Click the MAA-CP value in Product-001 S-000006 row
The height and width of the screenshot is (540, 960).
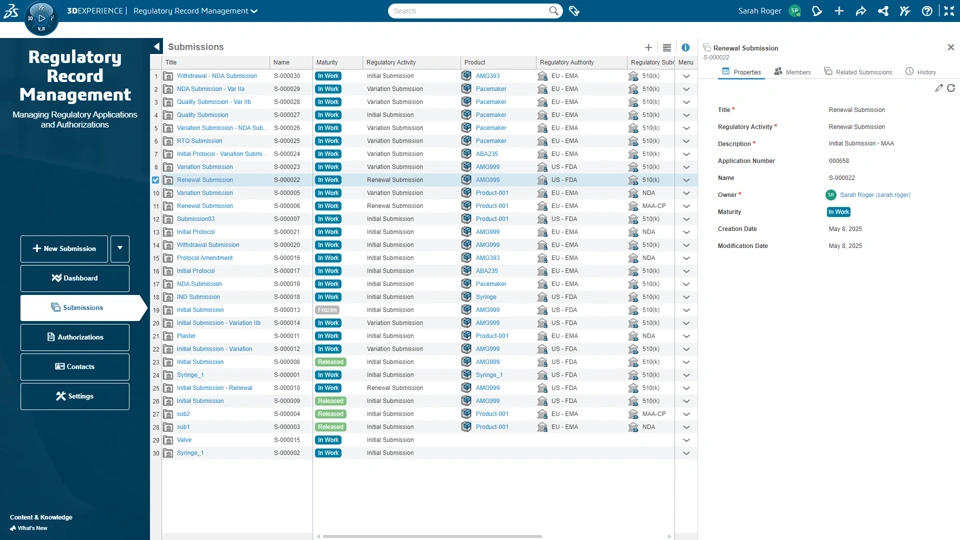[x=654, y=206]
